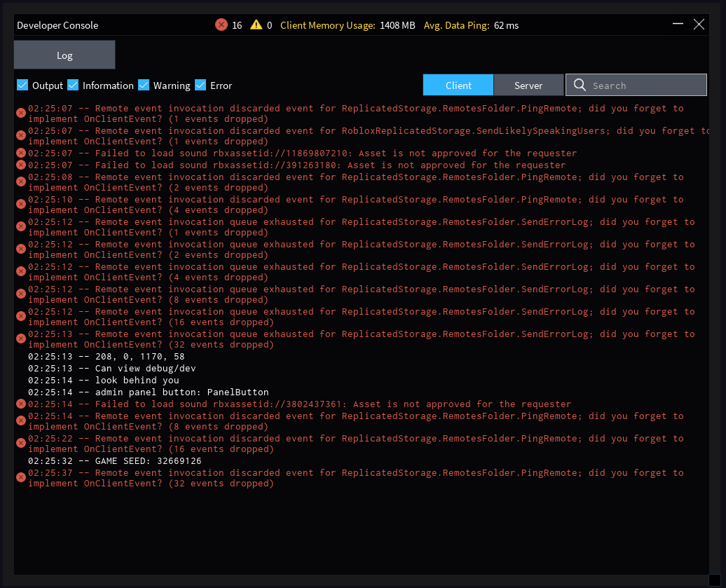726x588 pixels.
Task: Toggle the Information filter checkbox
Action: tap(73, 85)
